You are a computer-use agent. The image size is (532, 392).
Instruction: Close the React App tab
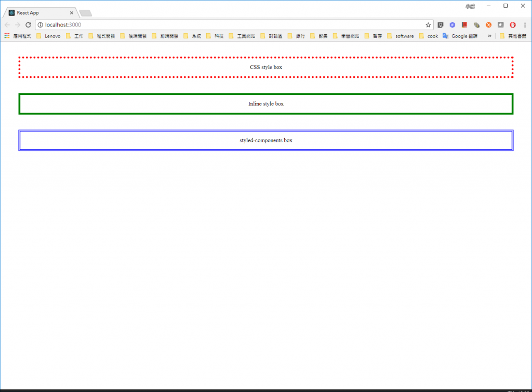(x=72, y=13)
